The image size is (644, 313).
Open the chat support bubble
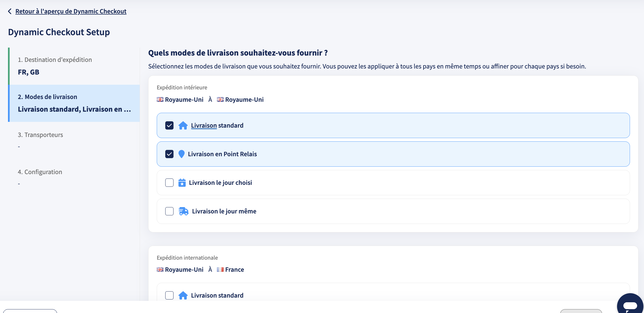click(630, 305)
